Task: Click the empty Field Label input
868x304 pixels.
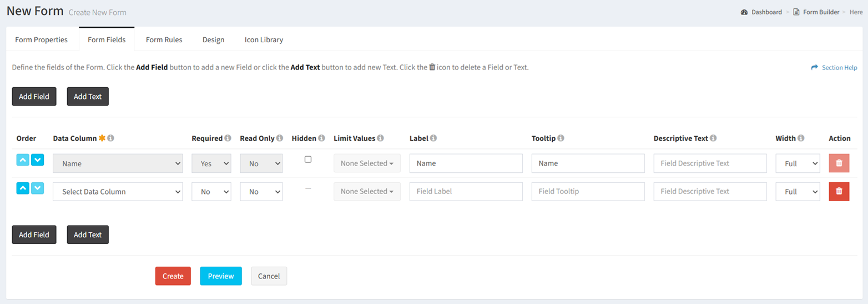Action: [466, 191]
